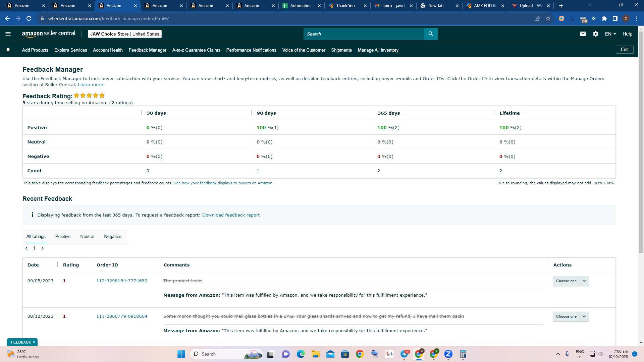Switch to the Neutral feedback tab
644x362 pixels.
pos(87,236)
